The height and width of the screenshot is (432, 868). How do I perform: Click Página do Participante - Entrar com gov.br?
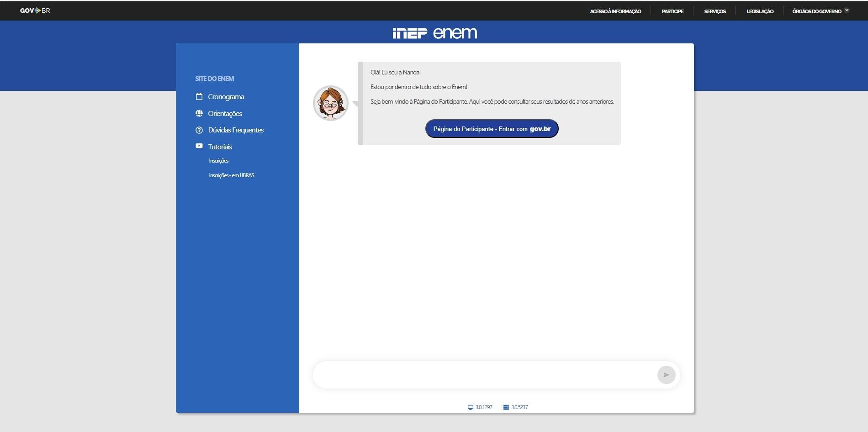coord(492,129)
